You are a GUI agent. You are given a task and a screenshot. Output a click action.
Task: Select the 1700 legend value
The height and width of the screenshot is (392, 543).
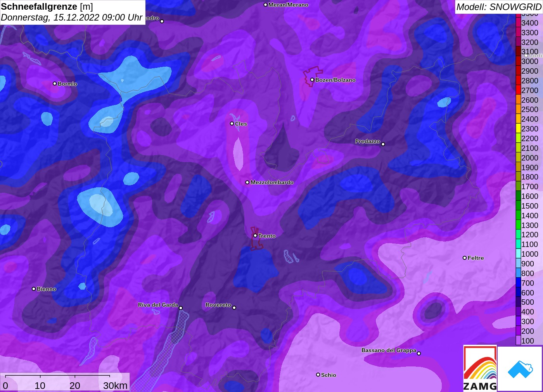pos(530,187)
